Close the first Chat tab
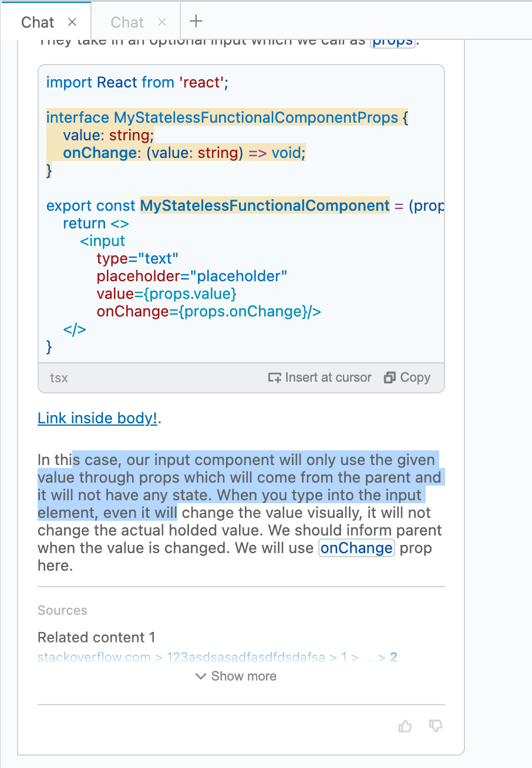This screenshot has height=768, width=532. [72, 22]
